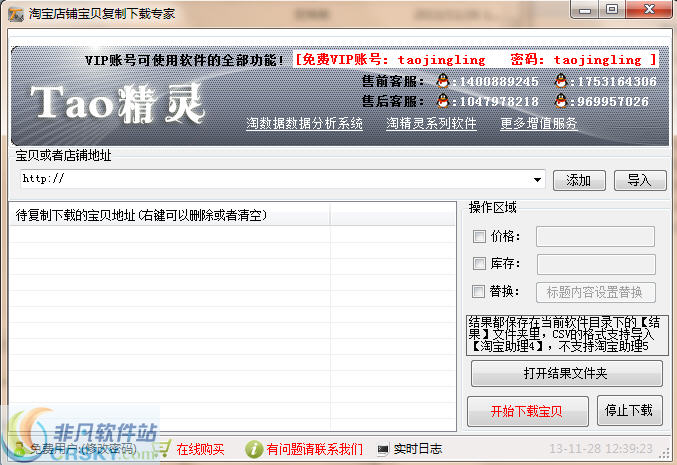The image size is (677, 465).
Task: Click QQ penguin icon for 1400889245
Action: click(443, 81)
